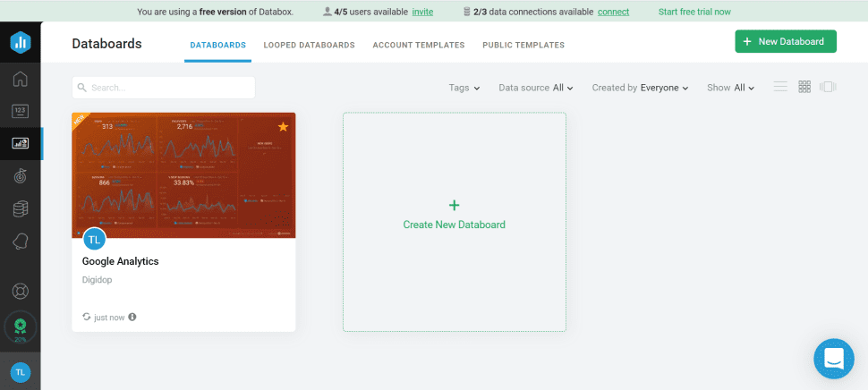The width and height of the screenshot is (868, 390).
Task: Switch to the Public Templates tab
Action: point(523,46)
